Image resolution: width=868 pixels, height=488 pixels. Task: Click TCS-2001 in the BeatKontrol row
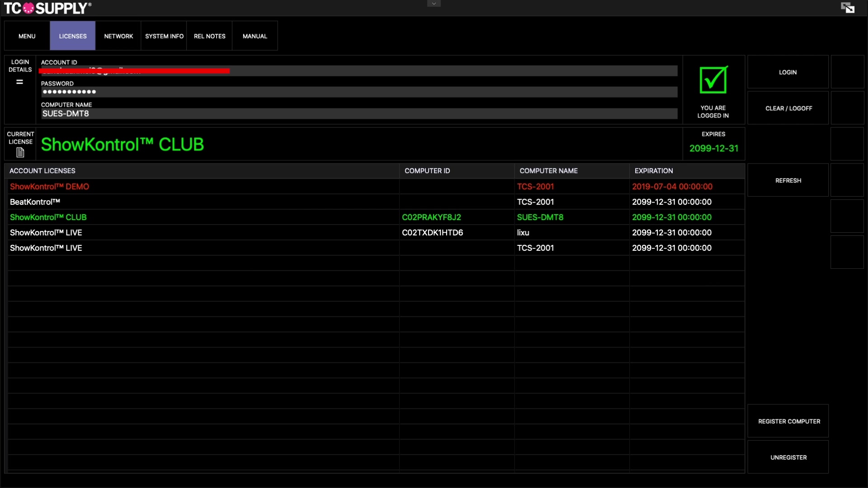535,202
